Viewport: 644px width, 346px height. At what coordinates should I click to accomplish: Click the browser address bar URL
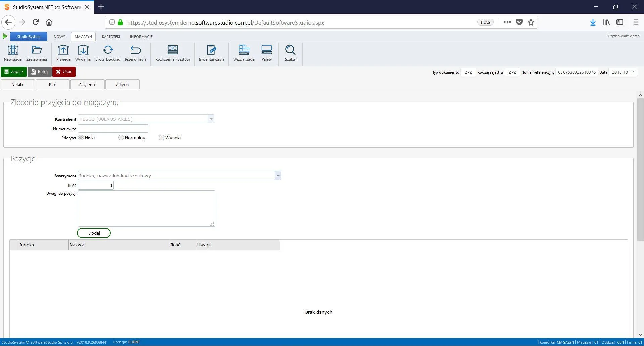[226, 23]
